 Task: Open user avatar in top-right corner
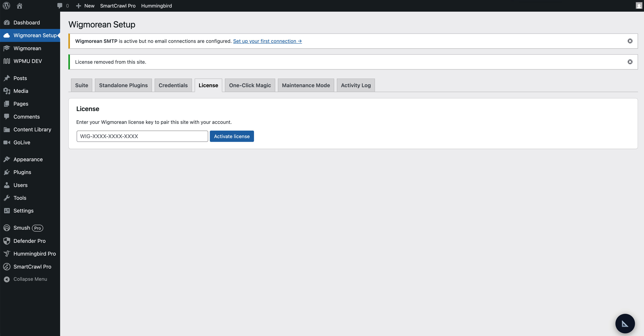639,5
